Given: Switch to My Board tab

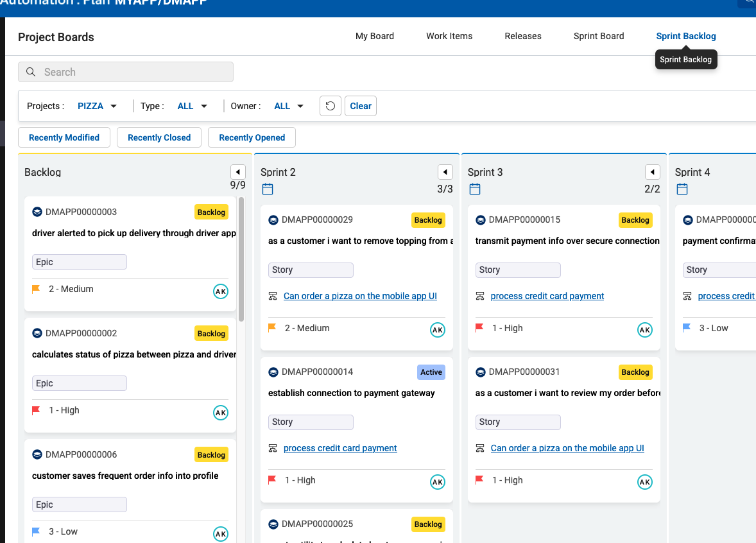Looking at the screenshot, I should coord(375,36).
